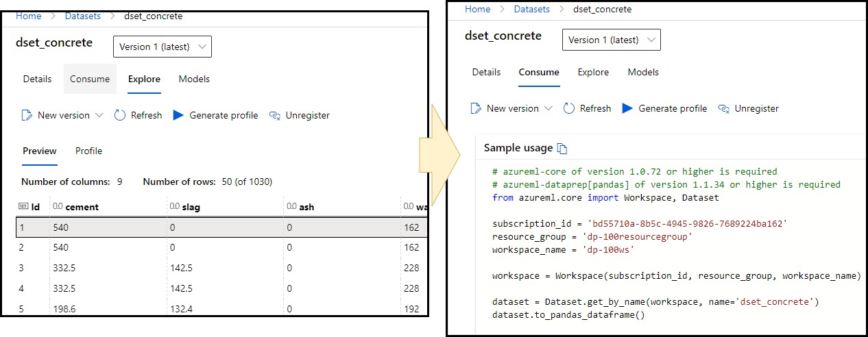868x337 pixels.
Task: Switch to the Explore tab in right panel
Action: [x=593, y=72]
